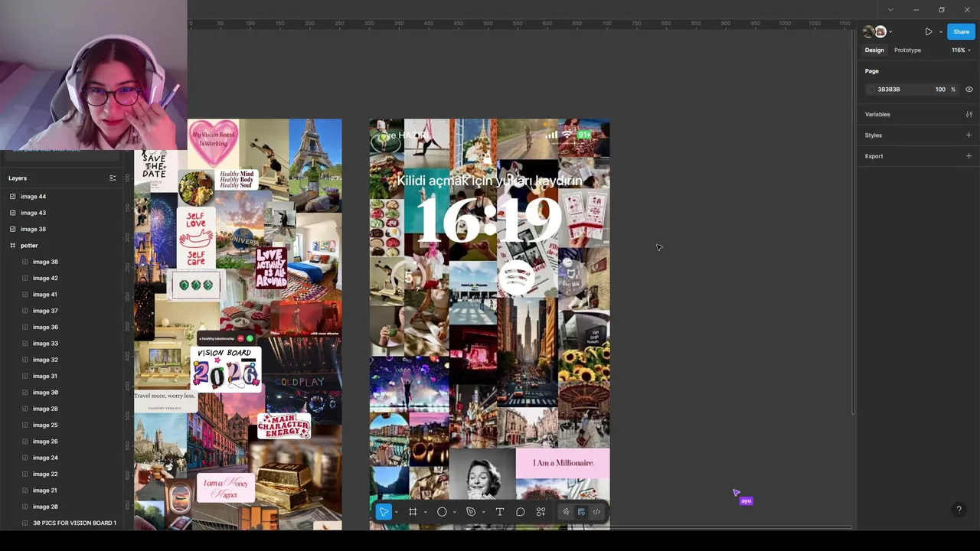The height and width of the screenshot is (551, 980).
Task: Open the Variables settings icon
Action: tap(969, 114)
